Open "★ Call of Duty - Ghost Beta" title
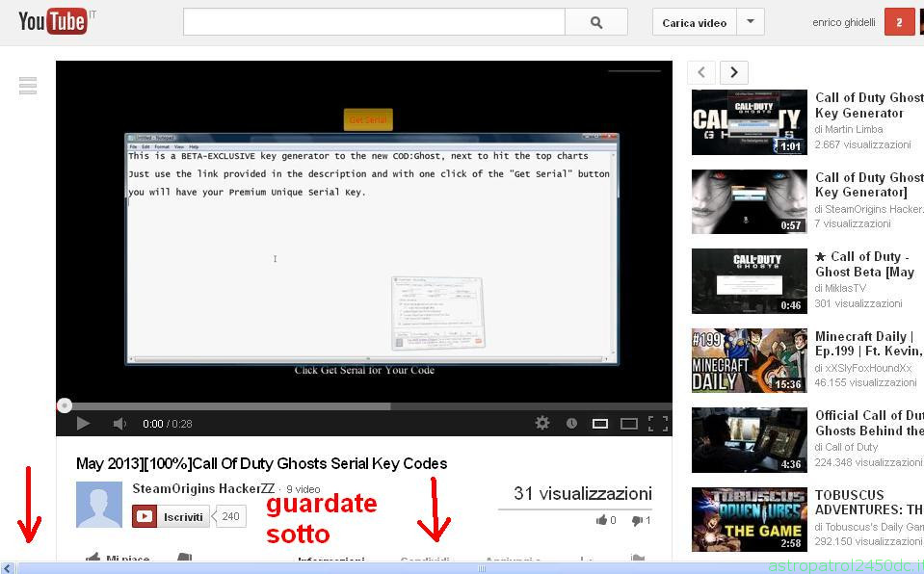Screen dimensions: 924x574 (865, 264)
